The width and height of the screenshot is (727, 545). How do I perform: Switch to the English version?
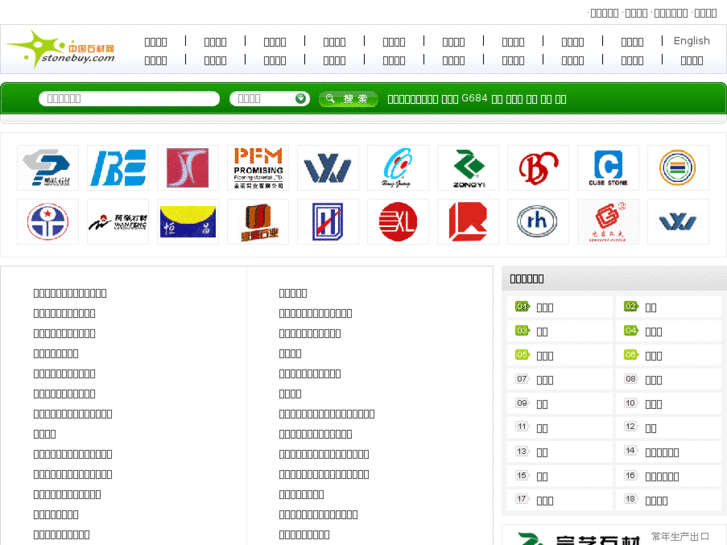click(x=691, y=41)
